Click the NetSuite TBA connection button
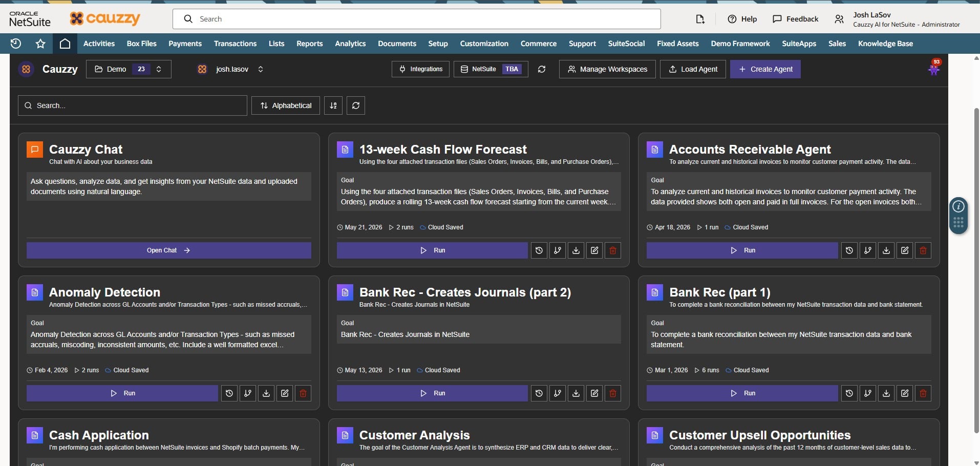980x466 pixels. point(491,69)
